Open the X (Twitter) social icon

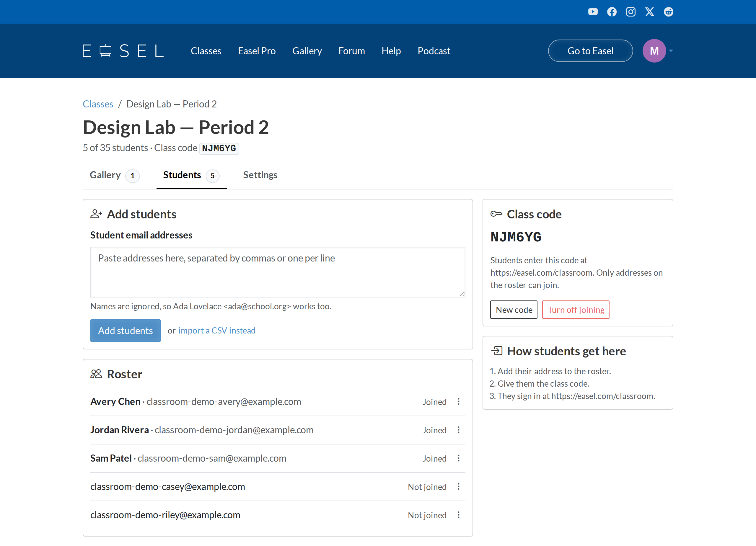point(650,12)
